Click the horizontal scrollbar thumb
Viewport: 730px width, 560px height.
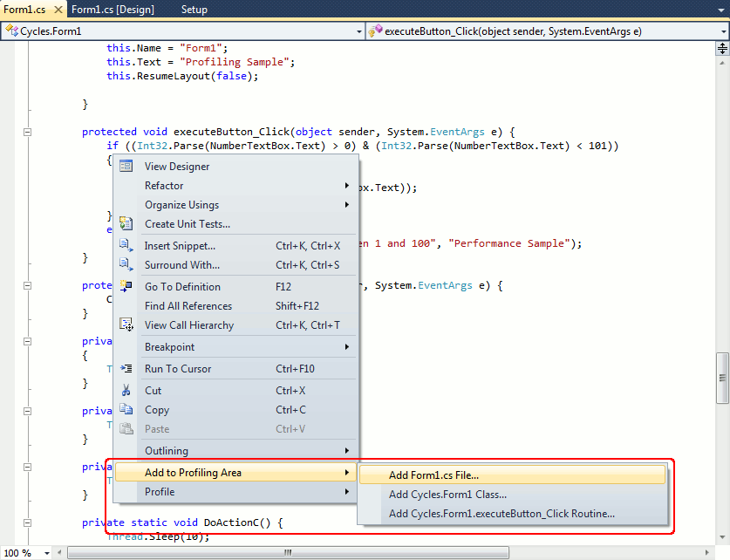288,552
